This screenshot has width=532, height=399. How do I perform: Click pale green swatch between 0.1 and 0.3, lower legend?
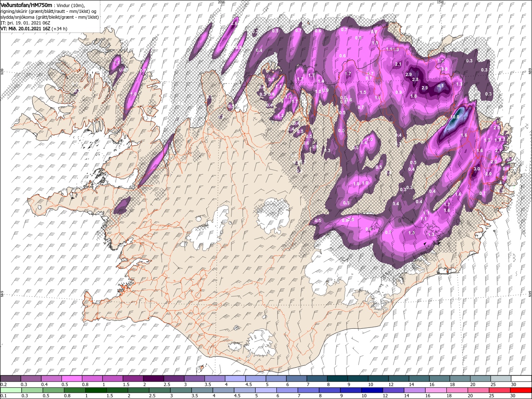(x=10, y=390)
